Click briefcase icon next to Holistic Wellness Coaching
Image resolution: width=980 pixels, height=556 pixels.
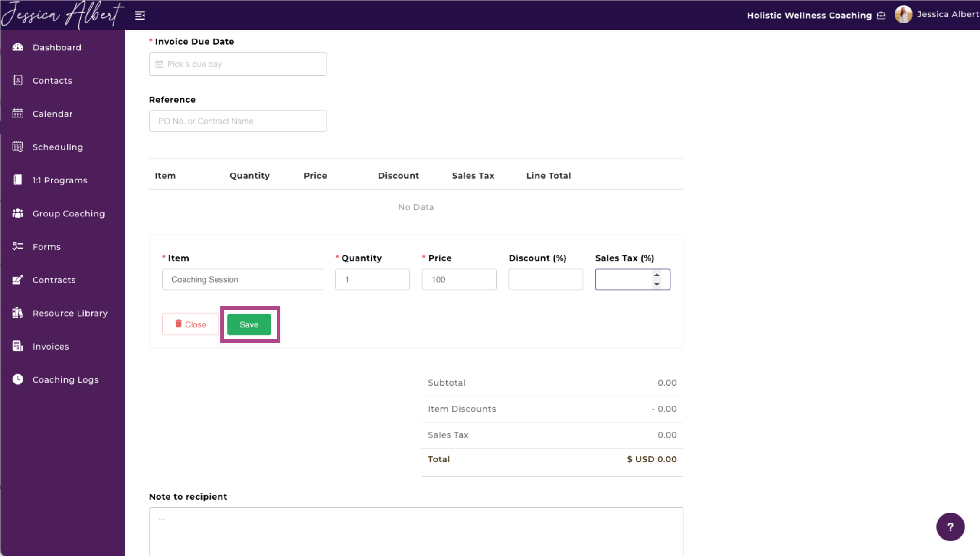click(881, 16)
